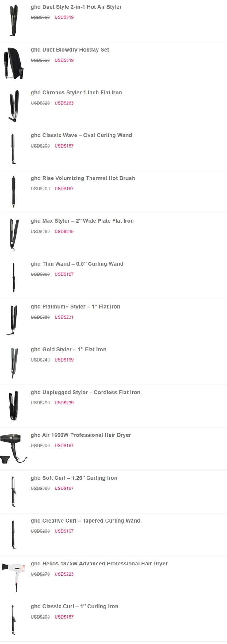
Task: Click the USD$223 Helios sale price
Action: [64, 574]
